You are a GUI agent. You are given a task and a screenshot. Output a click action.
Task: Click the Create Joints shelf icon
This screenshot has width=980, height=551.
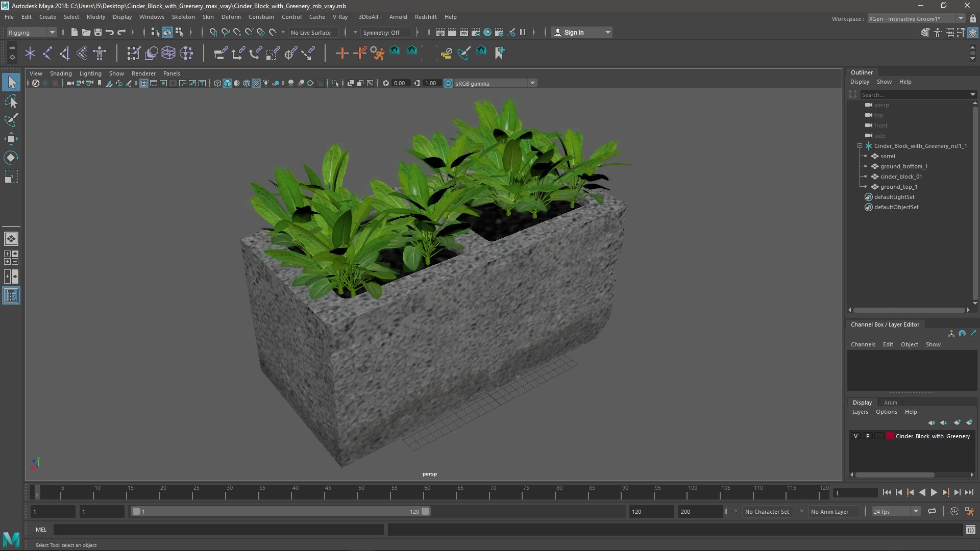47,53
